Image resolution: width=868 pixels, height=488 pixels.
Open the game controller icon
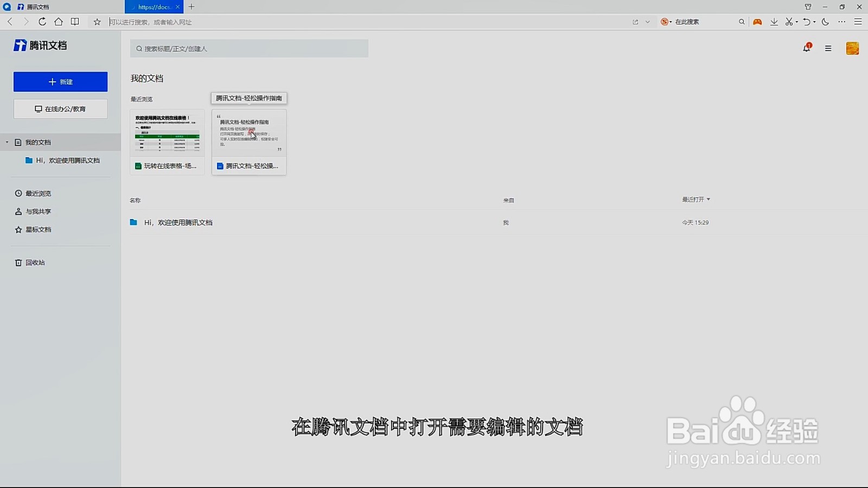point(757,22)
